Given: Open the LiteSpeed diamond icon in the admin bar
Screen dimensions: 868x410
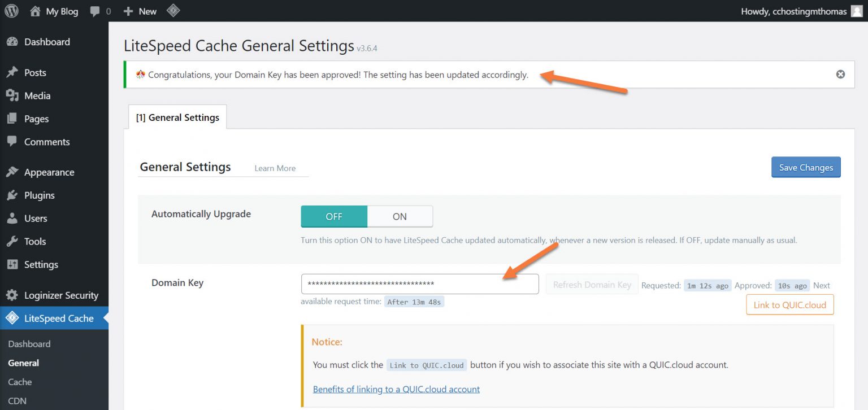Looking at the screenshot, I should click(173, 10).
